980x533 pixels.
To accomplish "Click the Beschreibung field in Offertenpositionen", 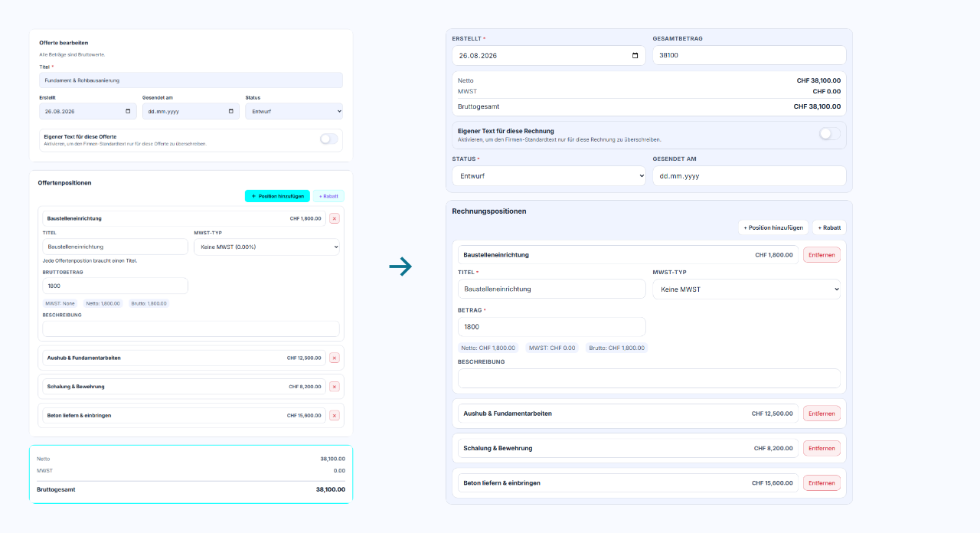I will [191, 329].
